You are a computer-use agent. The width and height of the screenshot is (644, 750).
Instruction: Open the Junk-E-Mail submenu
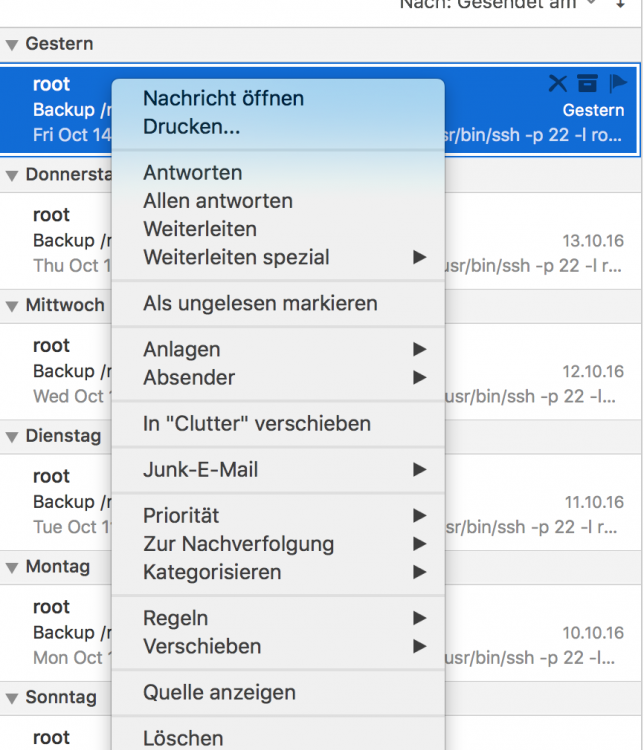coord(278,470)
